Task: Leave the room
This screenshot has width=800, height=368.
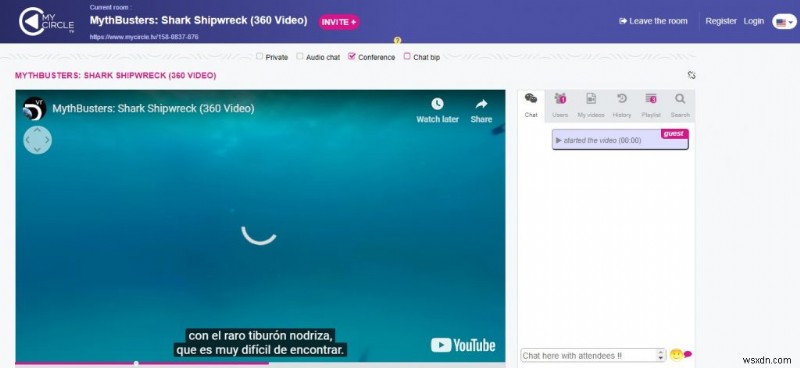Action: (653, 21)
